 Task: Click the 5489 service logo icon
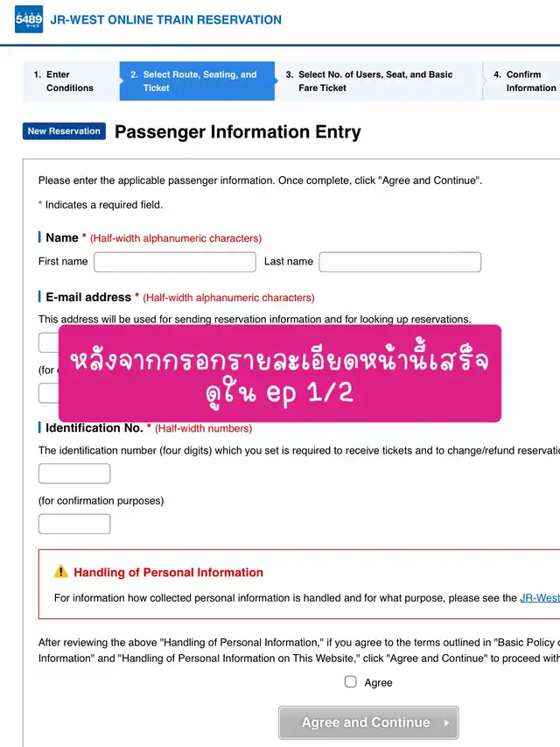coord(29,19)
